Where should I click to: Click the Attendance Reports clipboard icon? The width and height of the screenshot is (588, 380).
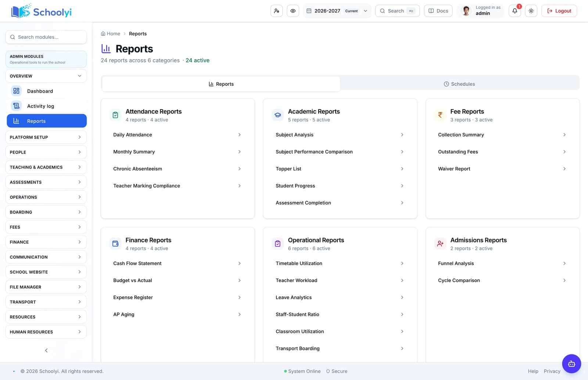pyautogui.click(x=115, y=115)
